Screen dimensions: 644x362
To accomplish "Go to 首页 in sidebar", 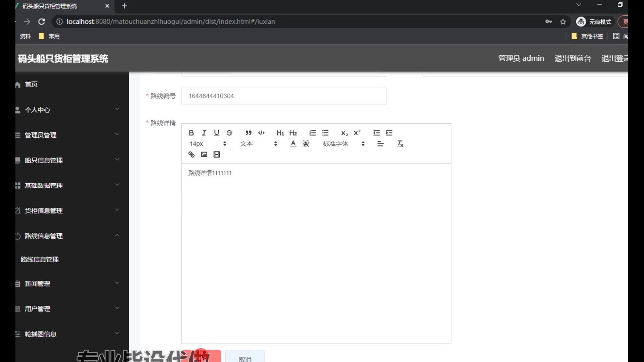I will coord(31,84).
